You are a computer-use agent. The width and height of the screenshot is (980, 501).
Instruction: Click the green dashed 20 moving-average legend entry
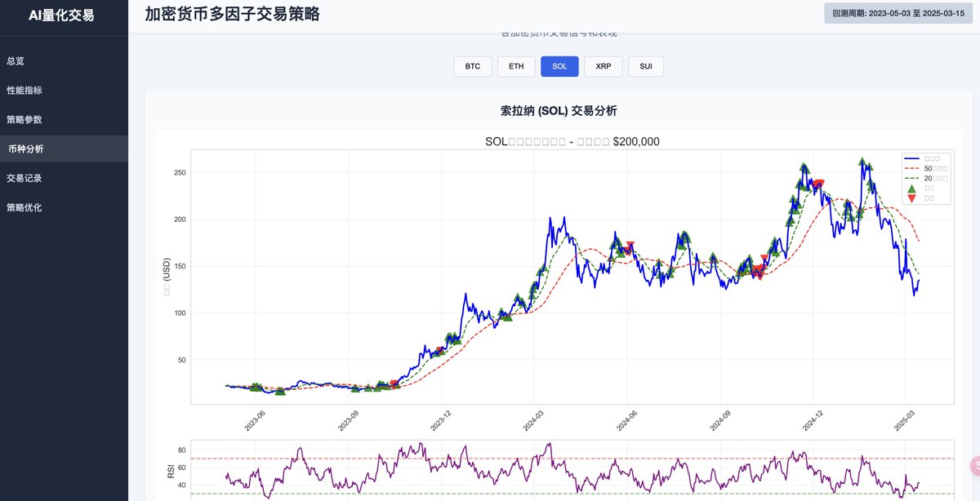point(926,178)
